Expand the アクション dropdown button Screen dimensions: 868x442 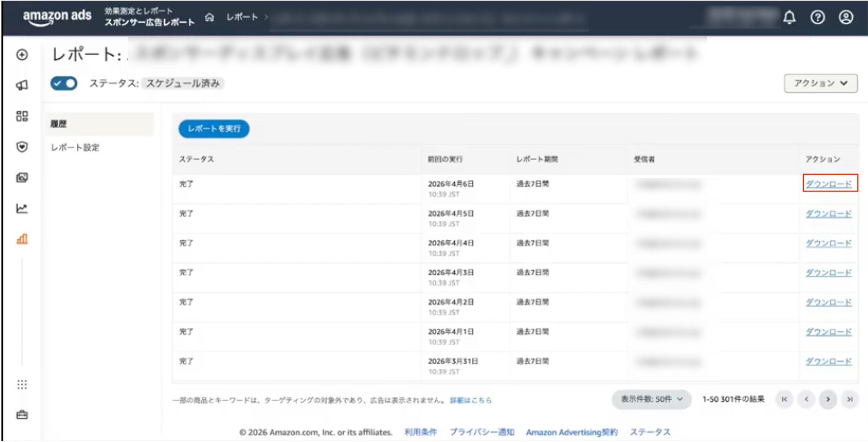tap(821, 83)
